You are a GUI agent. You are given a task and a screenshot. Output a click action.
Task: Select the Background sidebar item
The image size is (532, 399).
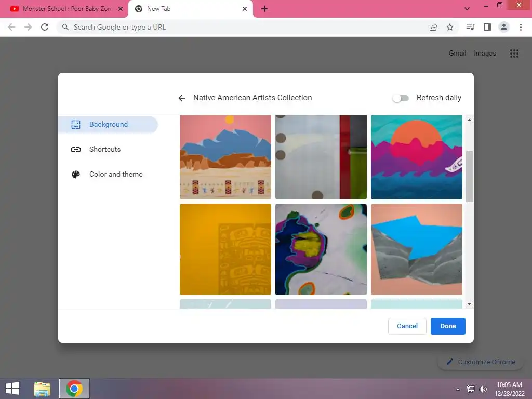tap(108, 125)
